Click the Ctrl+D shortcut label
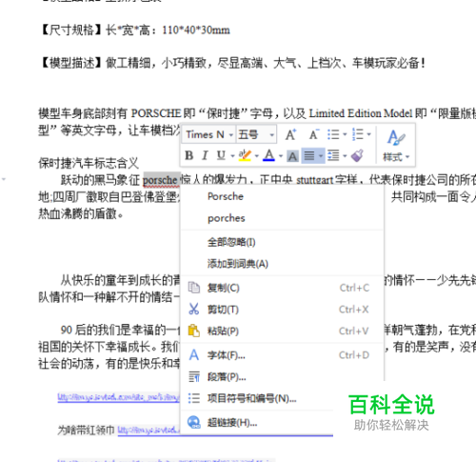The height and width of the screenshot is (462, 476). click(354, 355)
